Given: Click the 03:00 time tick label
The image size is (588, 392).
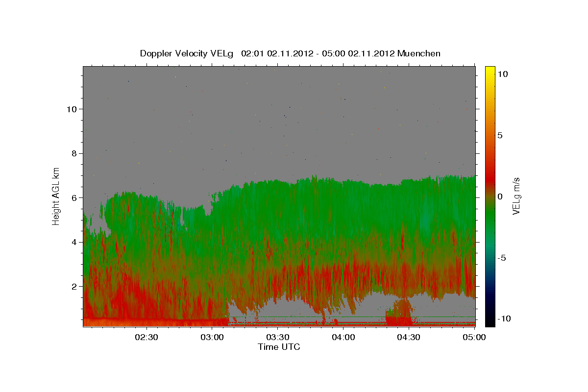Looking at the screenshot, I should [212, 337].
